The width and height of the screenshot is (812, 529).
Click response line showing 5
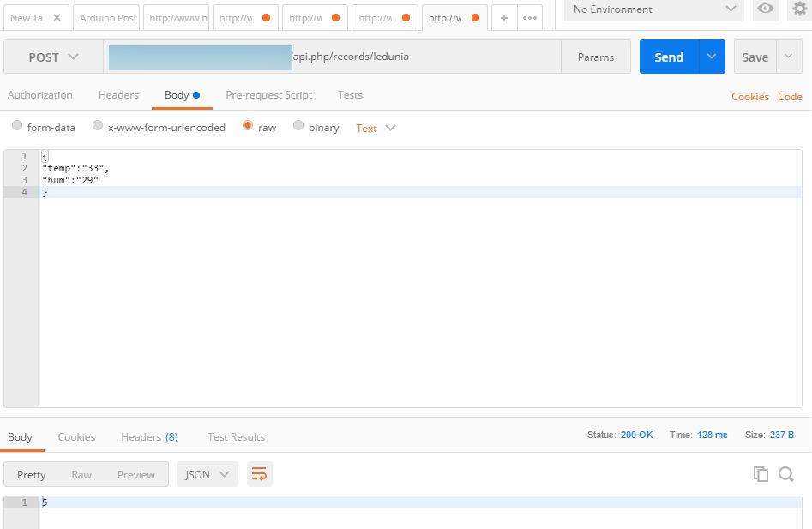(420, 502)
